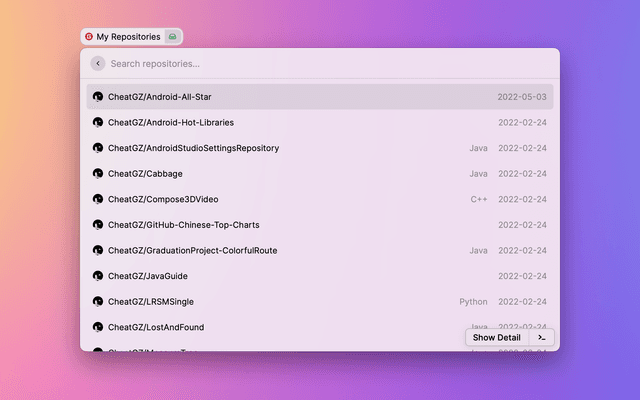640x400 pixels.
Task: Select CheatGZ/LRSMSingle repository row
Action: click(x=152, y=301)
